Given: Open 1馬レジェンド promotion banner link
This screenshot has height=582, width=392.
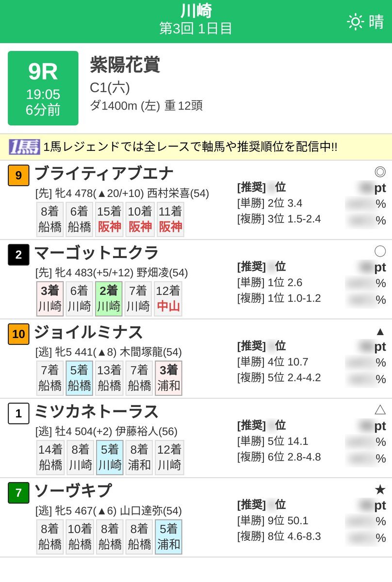Looking at the screenshot, I should point(196,147).
